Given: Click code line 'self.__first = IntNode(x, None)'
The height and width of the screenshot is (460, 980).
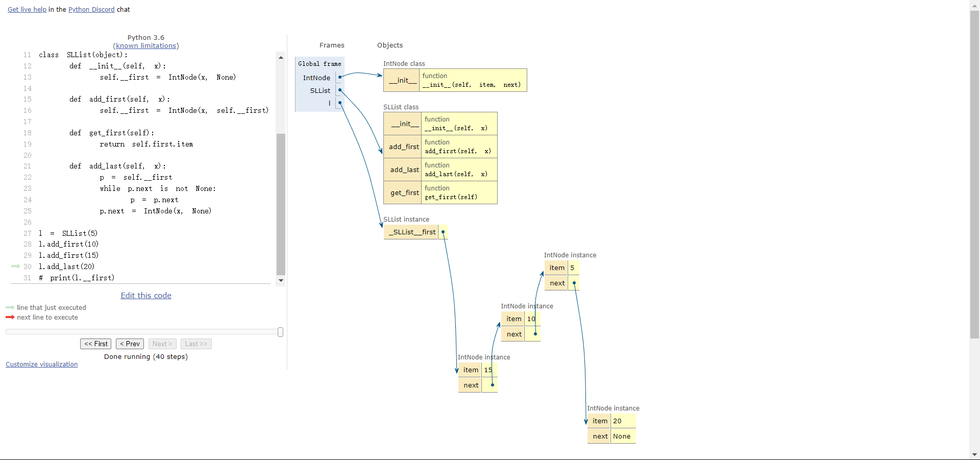Looking at the screenshot, I should 168,77.
